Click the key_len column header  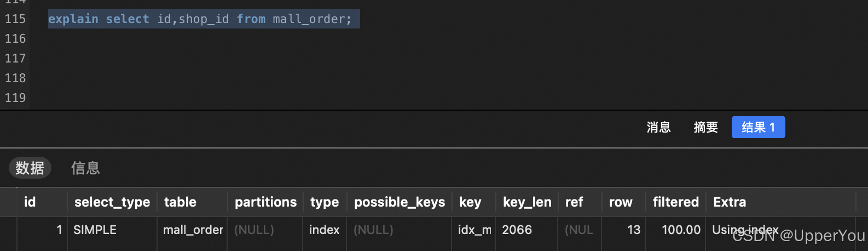[x=527, y=202]
